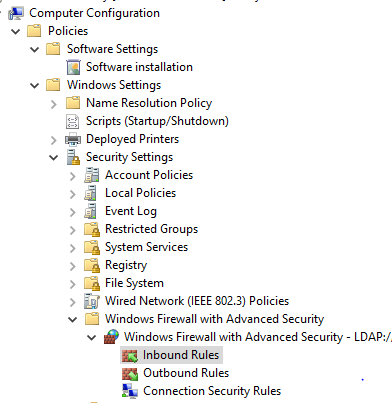Click the Windows Firewall parent folder icon
392x403 pixels.
92,319
